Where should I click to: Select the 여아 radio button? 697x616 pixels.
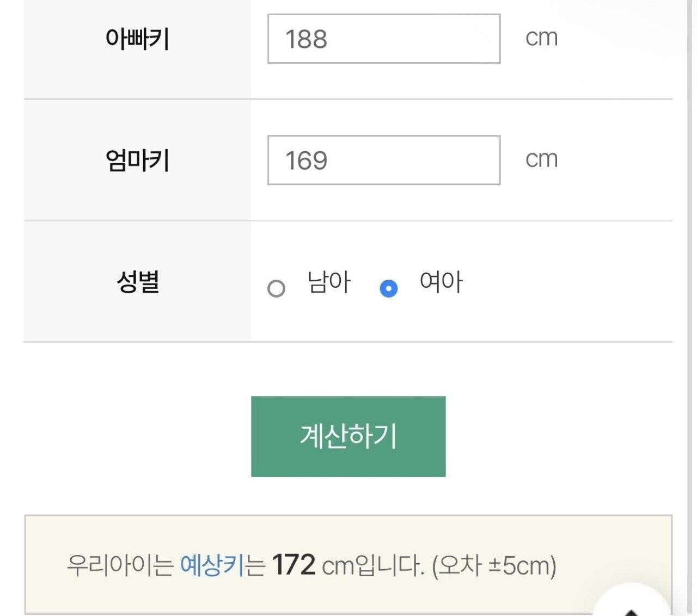click(x=388, y=288)
